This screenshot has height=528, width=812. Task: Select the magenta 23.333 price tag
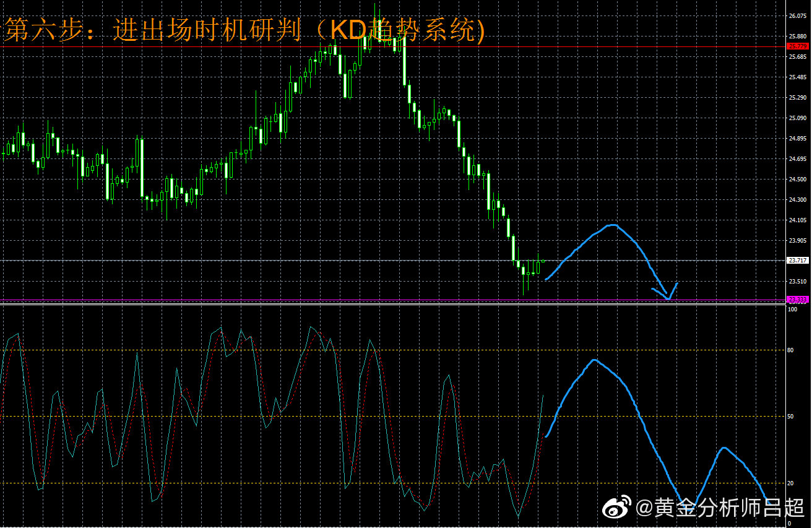(x=797, y=299)
